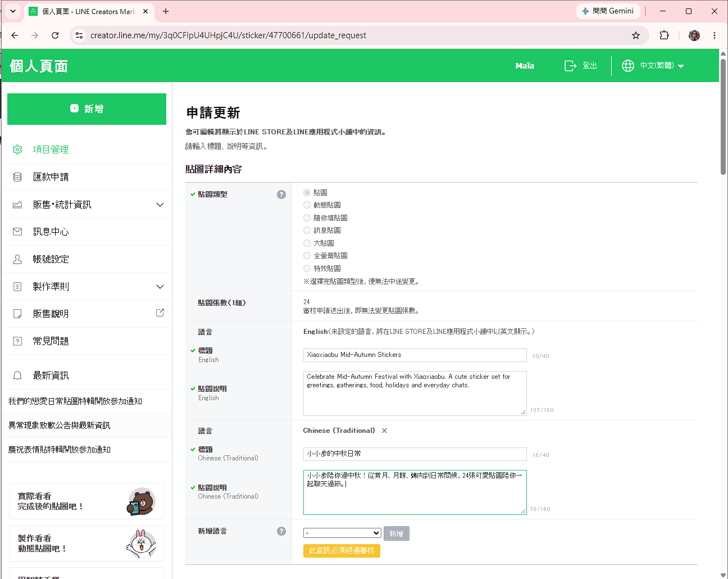The width and height of the screenshot is (728, 579).
Task: Click the English title input field
Action: click(x=415, y=355)
